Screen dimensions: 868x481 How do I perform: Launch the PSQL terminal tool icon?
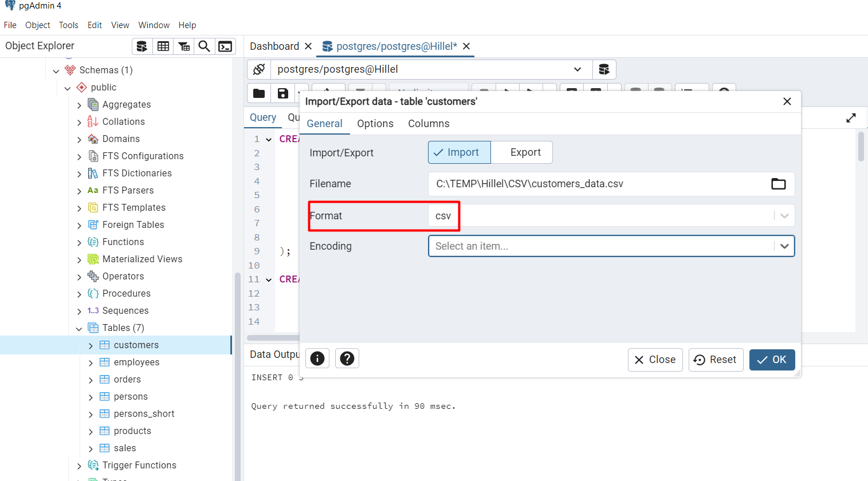(225, 46)
